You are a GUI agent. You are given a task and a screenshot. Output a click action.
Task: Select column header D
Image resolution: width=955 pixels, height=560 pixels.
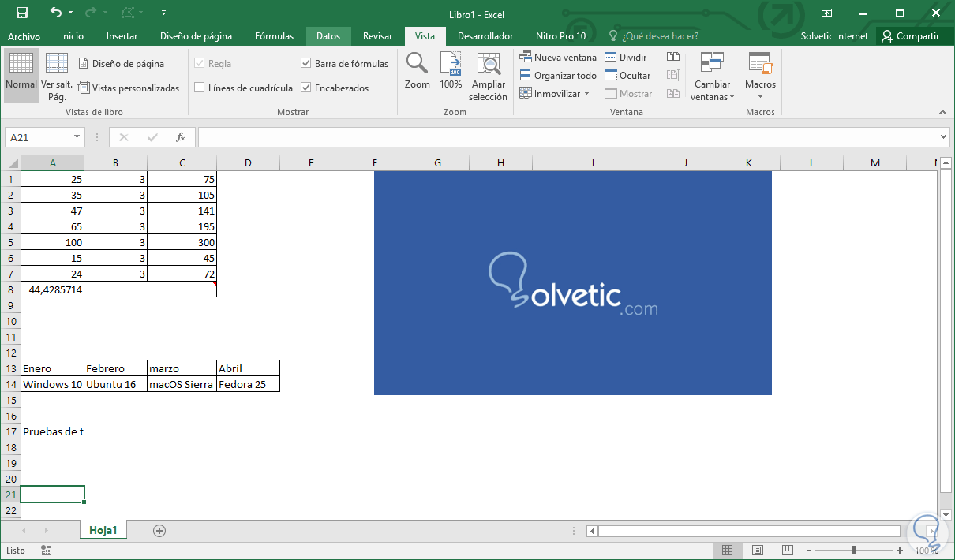click(x=248, y=163)
